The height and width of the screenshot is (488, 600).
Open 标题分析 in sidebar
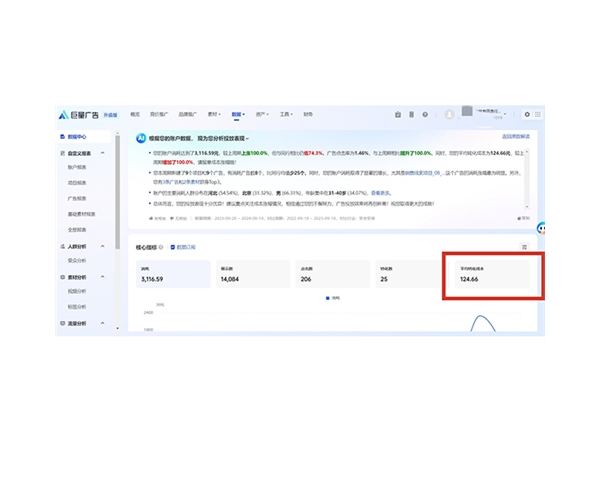tap(77, 307)
